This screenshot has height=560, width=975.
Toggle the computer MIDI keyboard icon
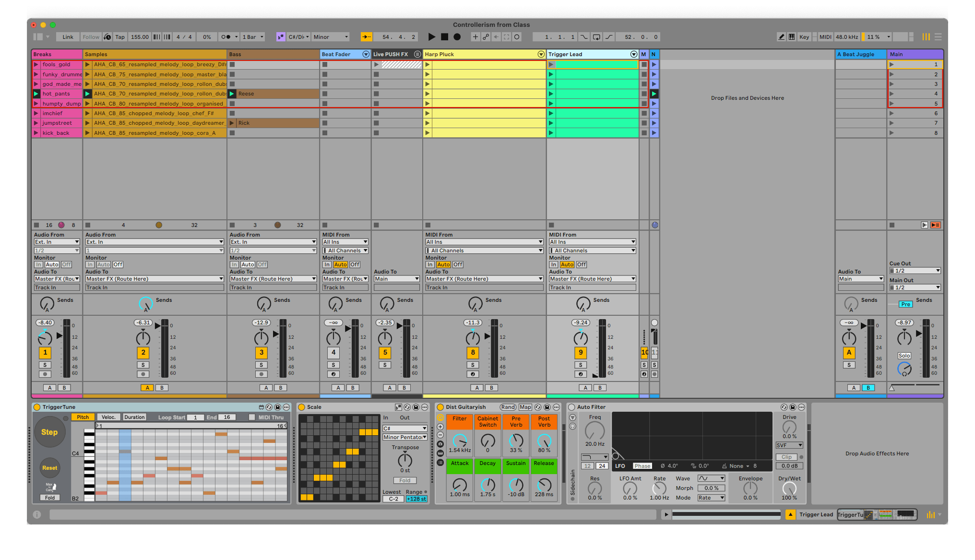coord(792,37)
